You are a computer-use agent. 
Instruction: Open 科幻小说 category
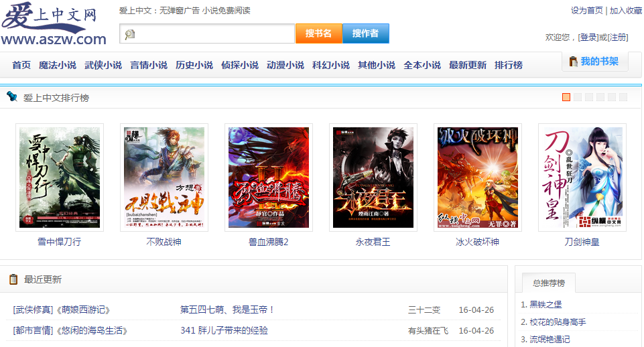click(331, 65)
